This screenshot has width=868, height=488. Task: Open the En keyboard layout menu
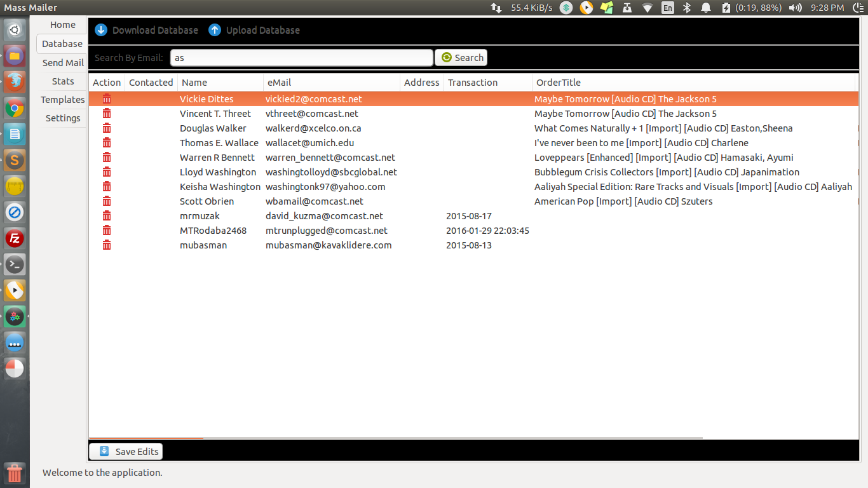[667, 8]
